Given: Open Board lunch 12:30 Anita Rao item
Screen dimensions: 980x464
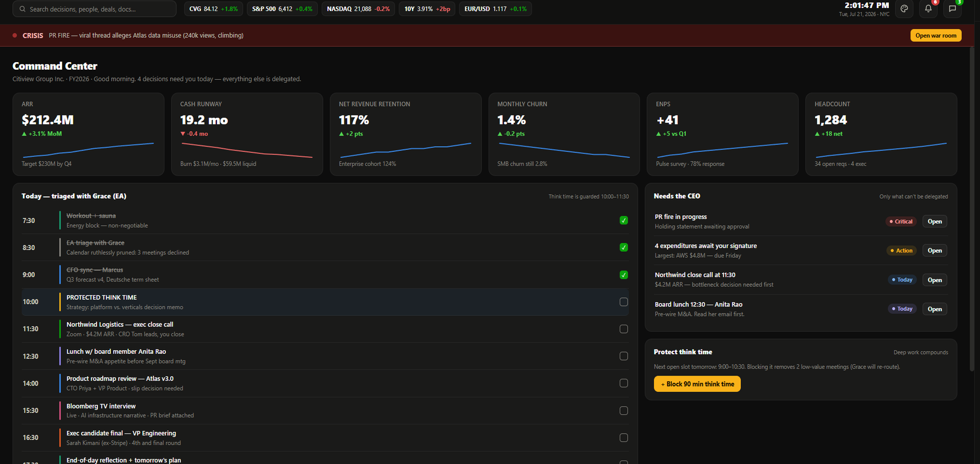Looking at the screenshot, I should (935, 309).
